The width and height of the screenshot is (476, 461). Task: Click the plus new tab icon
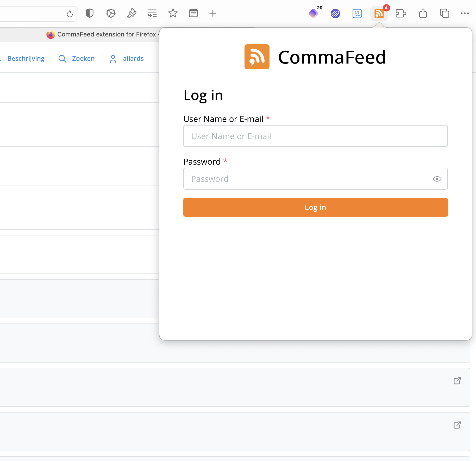click(x=213, y=13)
